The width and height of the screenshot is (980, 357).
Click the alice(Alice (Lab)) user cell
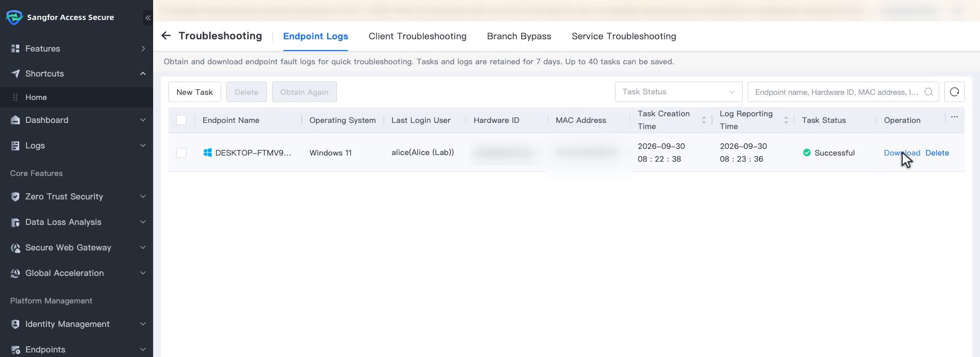pyautogui.click(x=423, y=152)
